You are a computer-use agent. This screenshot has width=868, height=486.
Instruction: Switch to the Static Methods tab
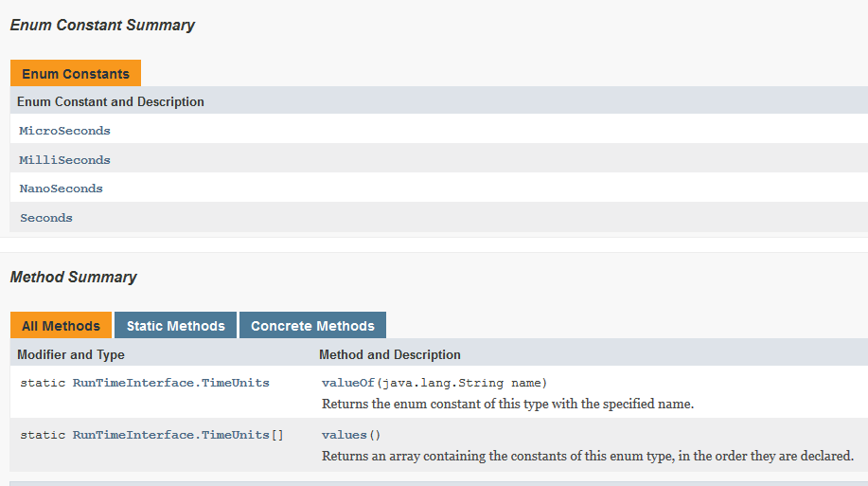175,325
